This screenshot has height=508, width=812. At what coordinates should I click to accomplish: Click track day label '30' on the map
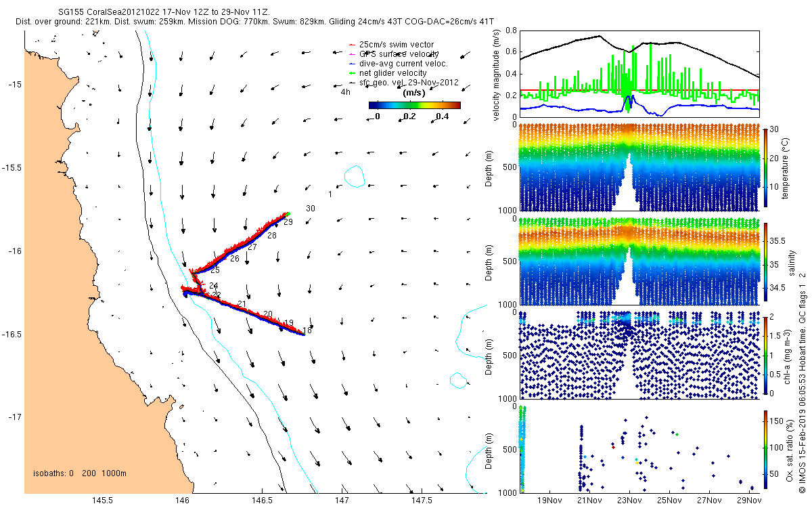point(311,209)
